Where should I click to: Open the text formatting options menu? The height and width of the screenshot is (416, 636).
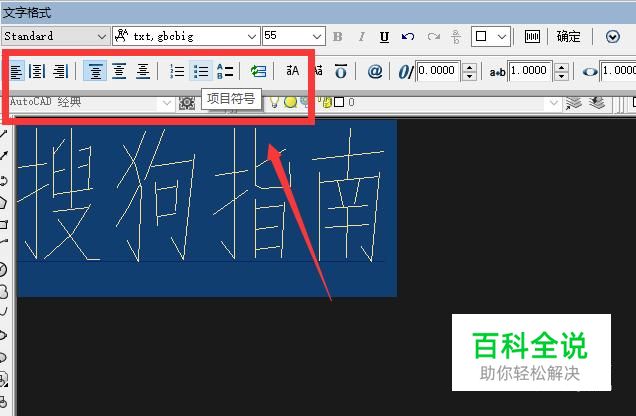pyautogui.click(x=612, y=36)
